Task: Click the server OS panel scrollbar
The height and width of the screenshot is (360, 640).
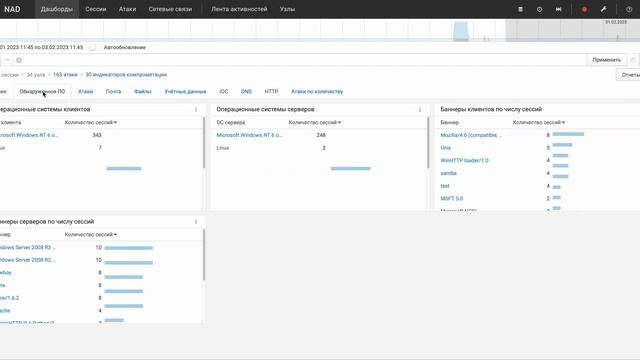Action: coord(428,143)
